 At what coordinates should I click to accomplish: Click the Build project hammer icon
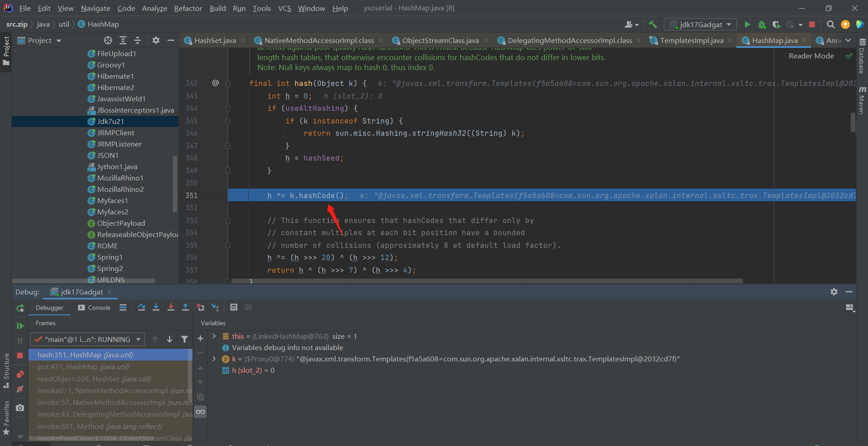click(x=653, y=24)
